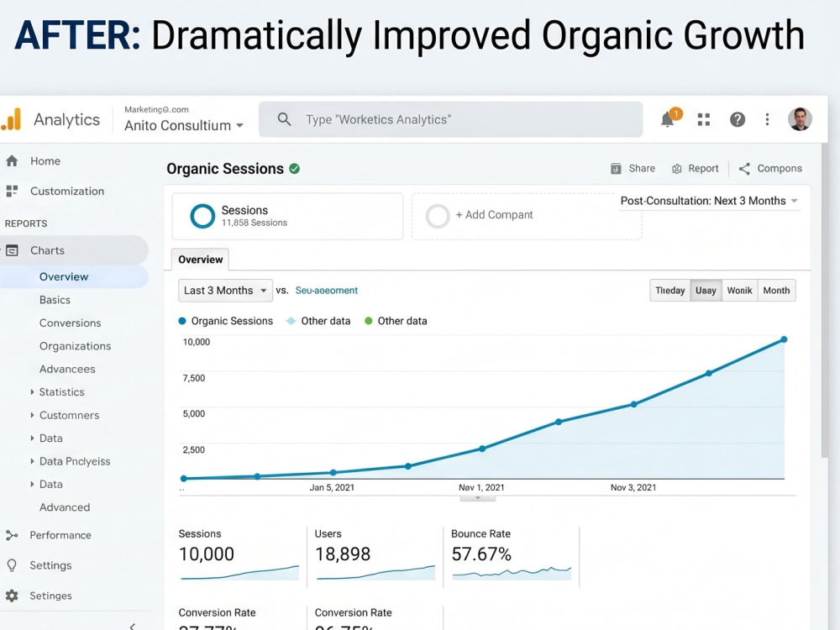The image size is (840, 630).
Task: Click the Compons share-nodes icon
Action: tap(744, 169)
